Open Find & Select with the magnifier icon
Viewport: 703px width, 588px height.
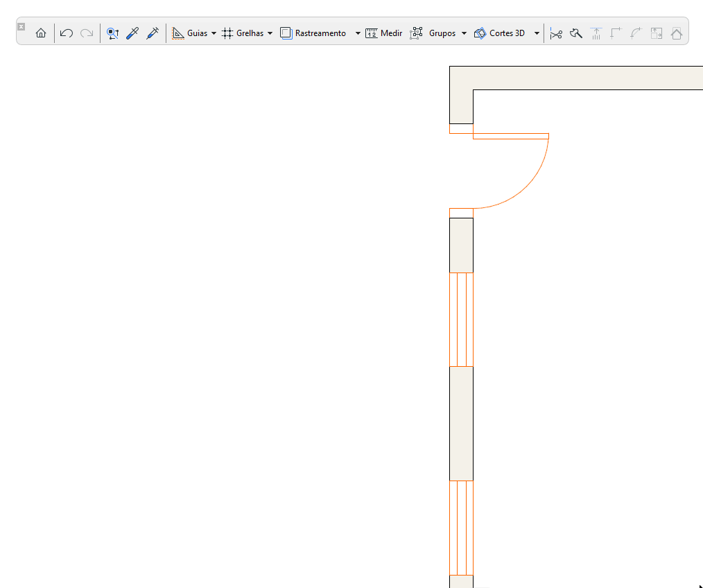click(113, 33)
